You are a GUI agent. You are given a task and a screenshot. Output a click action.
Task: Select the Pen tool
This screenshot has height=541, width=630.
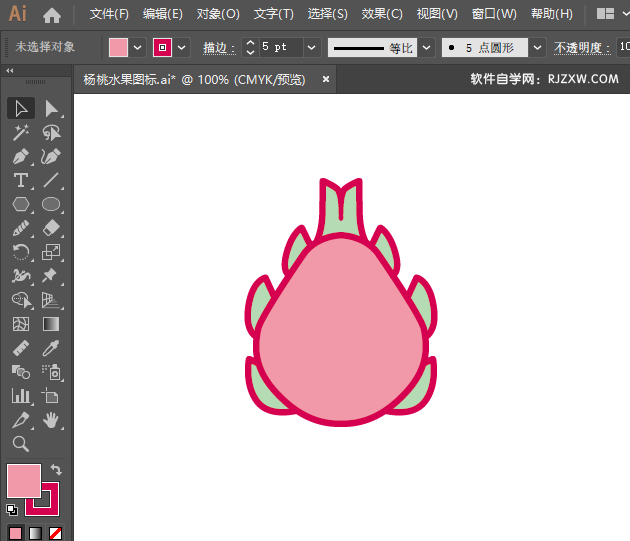(20, 157)
